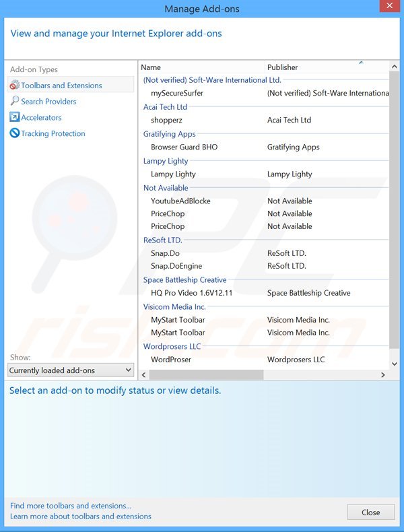Click the Close button
The image size is (404, 532).
pos(371,512)
